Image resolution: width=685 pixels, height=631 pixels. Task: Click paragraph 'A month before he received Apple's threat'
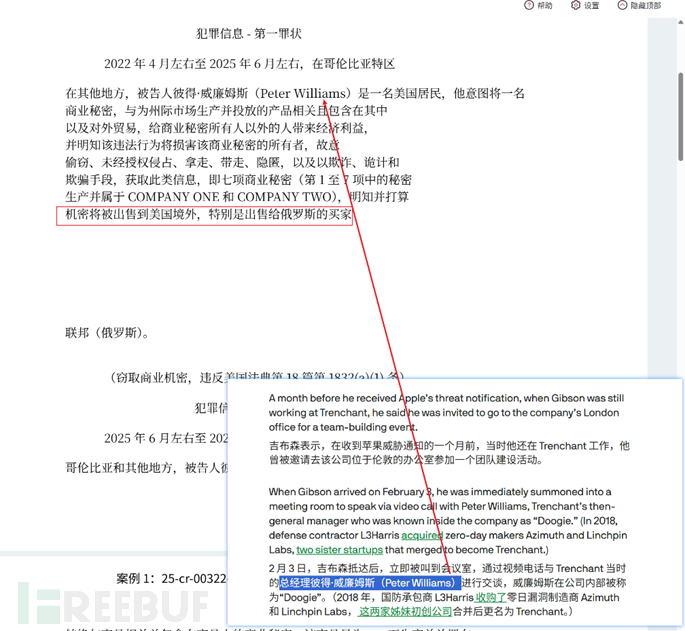coord(446,413)
